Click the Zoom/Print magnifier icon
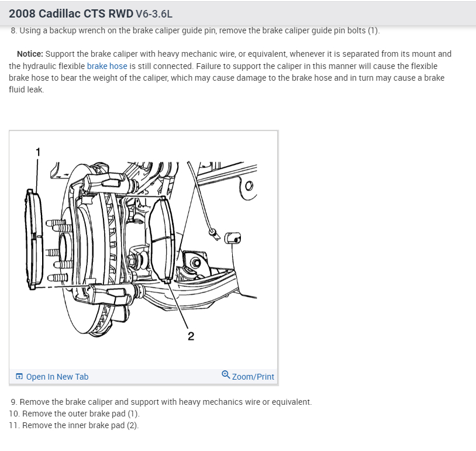476x451 pixels. (x=226, y=375)
